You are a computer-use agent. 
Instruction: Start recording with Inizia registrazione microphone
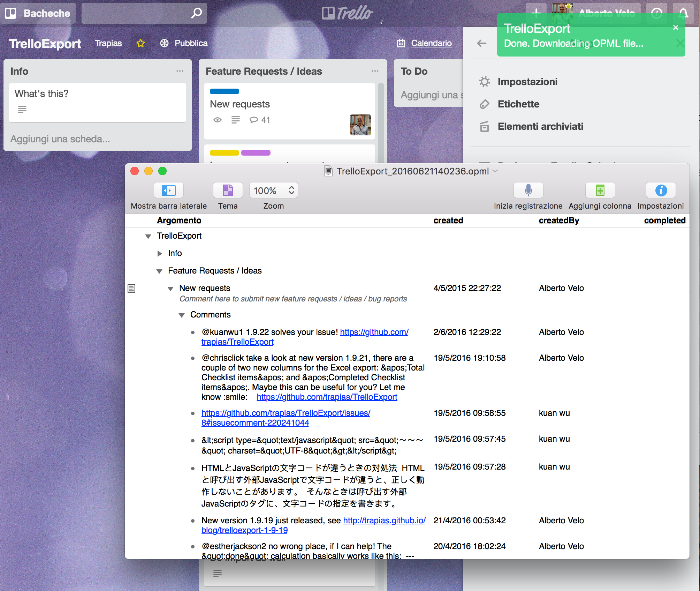click(x=528, y=190)
